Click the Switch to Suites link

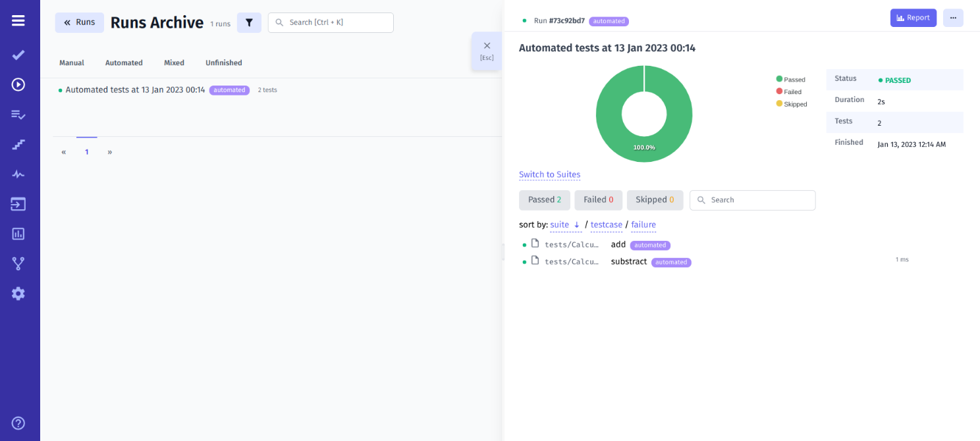coord(549,174)
